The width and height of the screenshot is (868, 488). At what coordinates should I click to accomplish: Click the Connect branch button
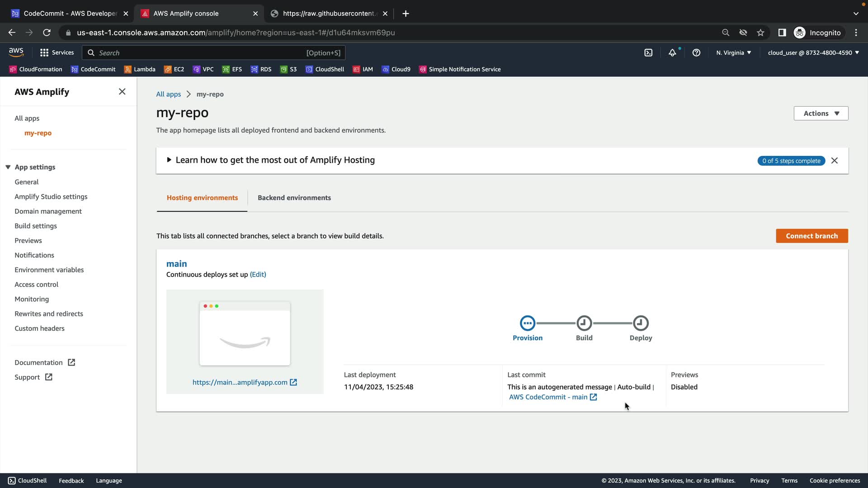click(x=811, y=236)
